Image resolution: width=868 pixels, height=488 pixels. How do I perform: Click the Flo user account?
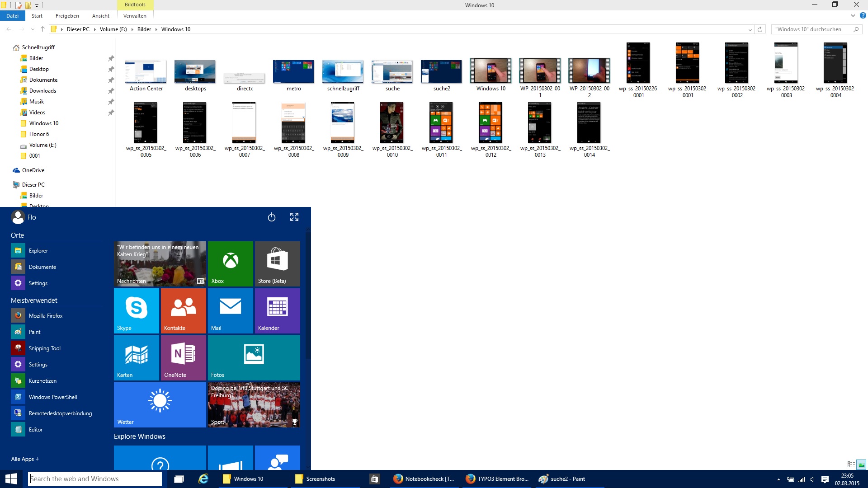[24, 217]
